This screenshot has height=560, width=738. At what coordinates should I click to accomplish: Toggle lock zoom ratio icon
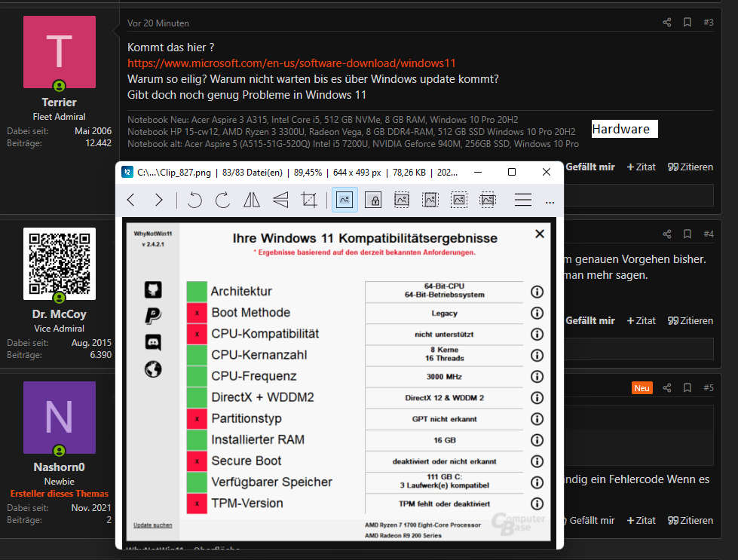373,200
